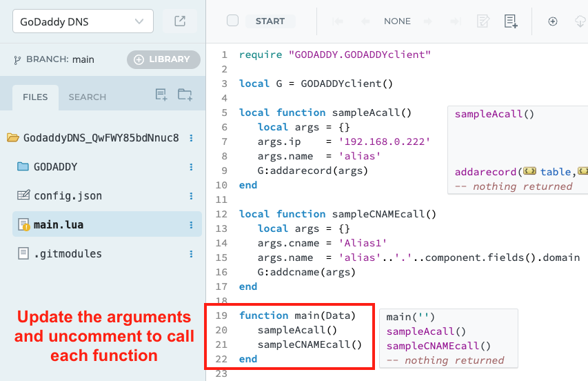Image resolution: width=588 pixels, height=381 pixels.
Task: Tick the checkbox beside START
Action: [x=232, y=21]
